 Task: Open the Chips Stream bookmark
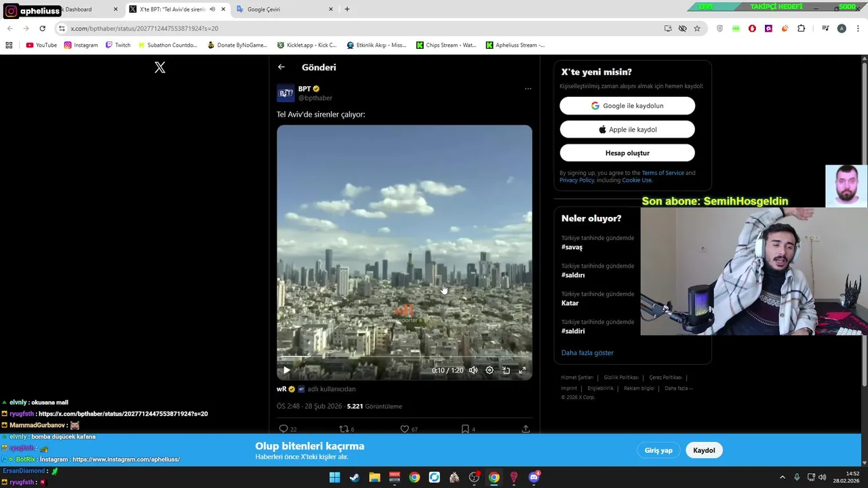coord(446,45)
